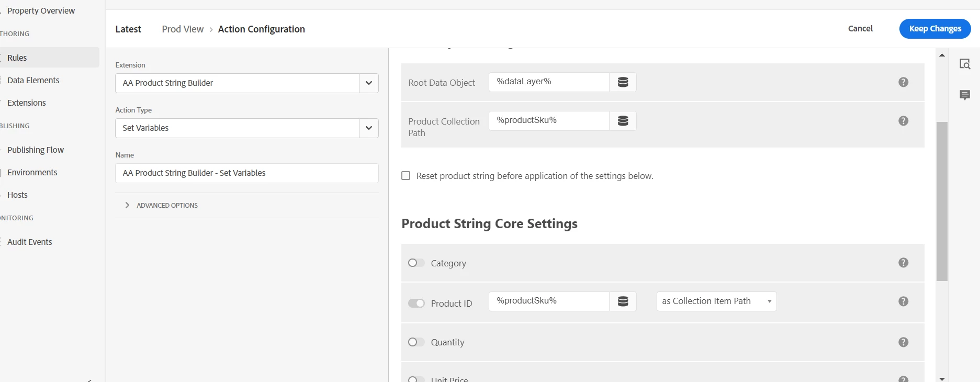Click the vertical scrollbar thumb

pyautogui.click(x=942, y=201)
